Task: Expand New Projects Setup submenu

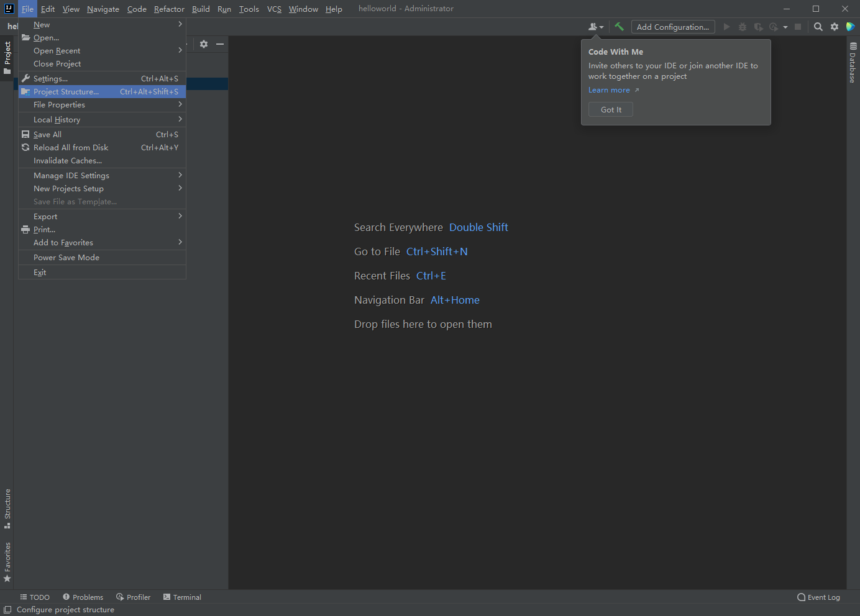Action: point(102,189)
